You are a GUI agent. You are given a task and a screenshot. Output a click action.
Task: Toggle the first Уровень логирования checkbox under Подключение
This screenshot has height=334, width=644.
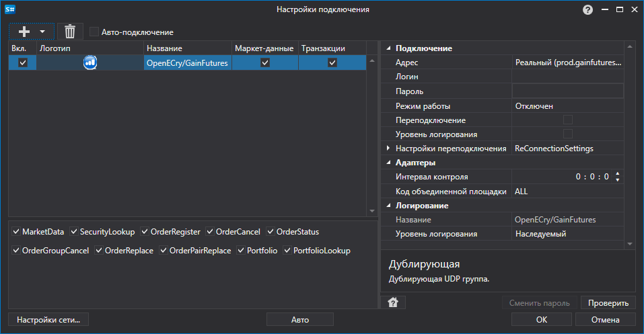(567, 134)
